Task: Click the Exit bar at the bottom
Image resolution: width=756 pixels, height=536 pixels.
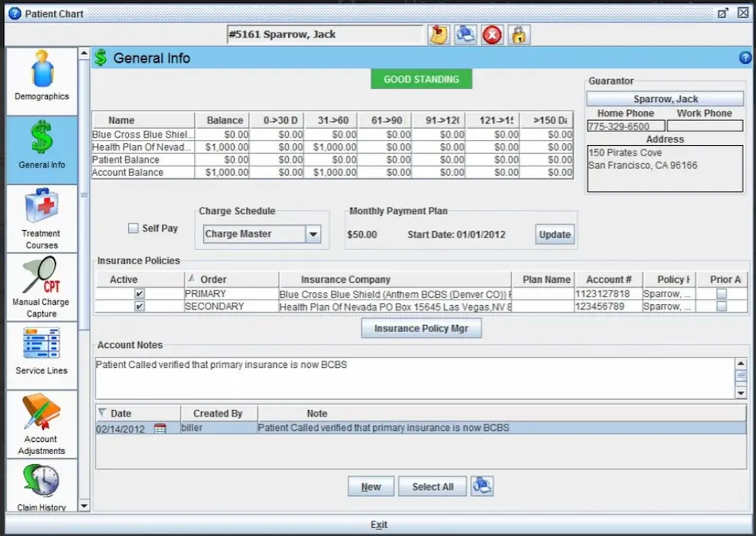Action: point(378,524)
